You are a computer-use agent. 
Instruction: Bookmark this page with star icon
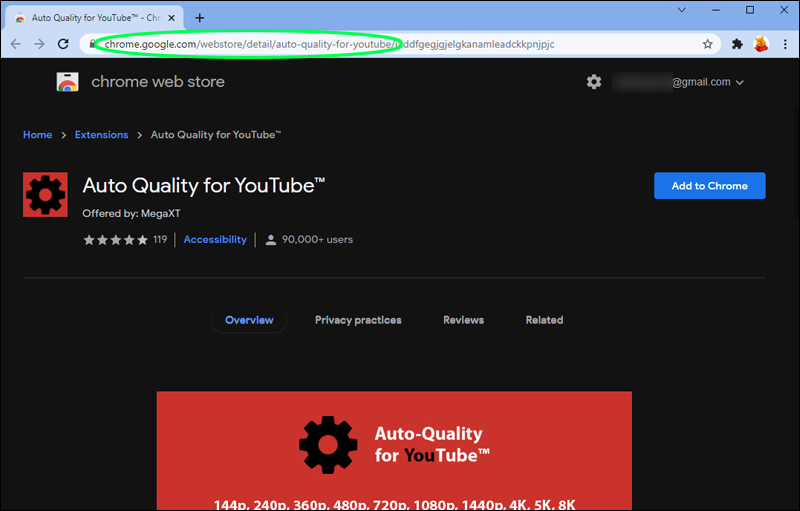tap(707, 44)
